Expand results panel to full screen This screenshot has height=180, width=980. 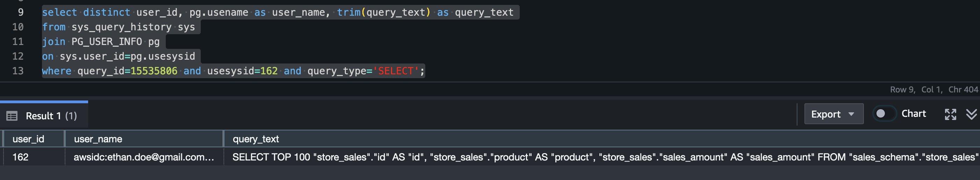tap(950, 114)
